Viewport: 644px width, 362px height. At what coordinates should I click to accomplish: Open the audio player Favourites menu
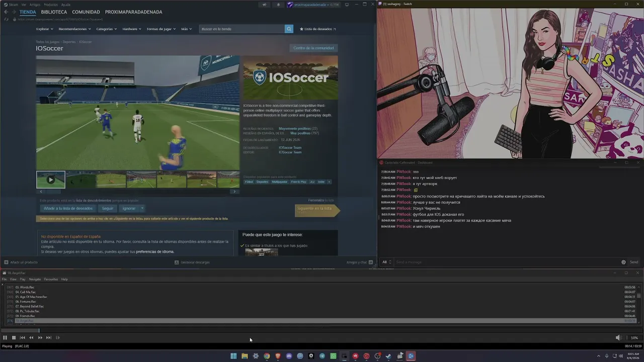tap(51, 279)
